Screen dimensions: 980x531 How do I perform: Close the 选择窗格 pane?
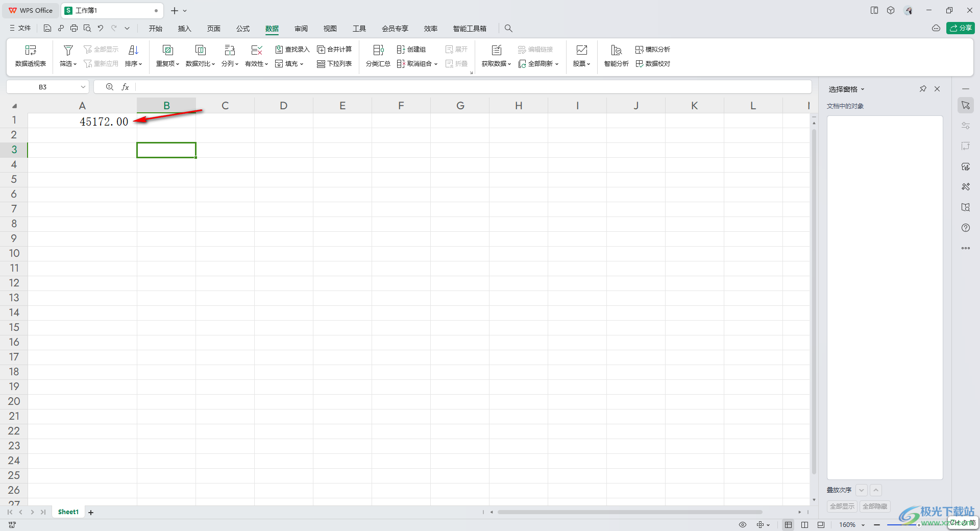coord(937,89)
